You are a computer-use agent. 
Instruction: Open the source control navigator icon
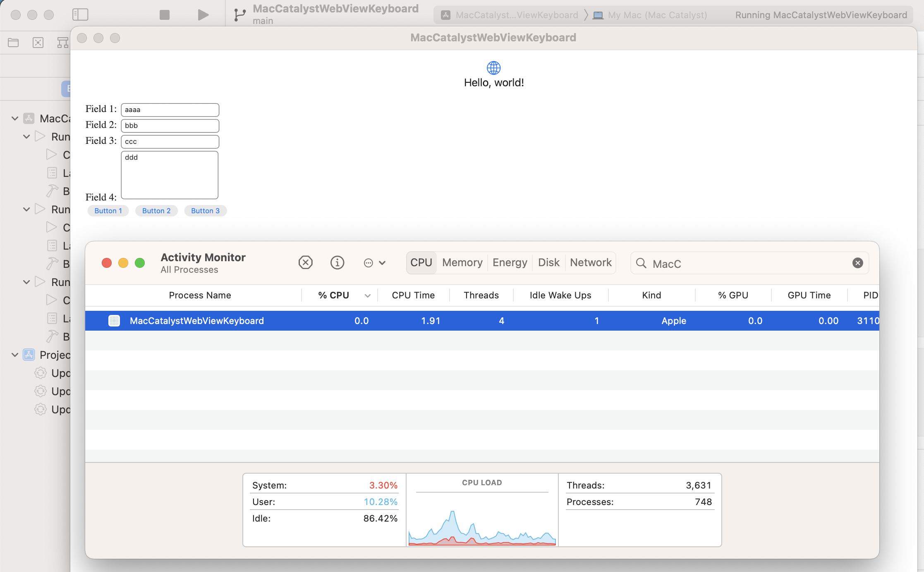38,43
